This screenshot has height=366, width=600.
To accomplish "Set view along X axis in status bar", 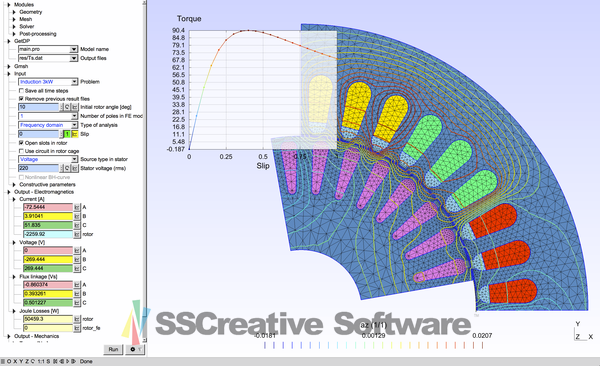I will point(15,361).
